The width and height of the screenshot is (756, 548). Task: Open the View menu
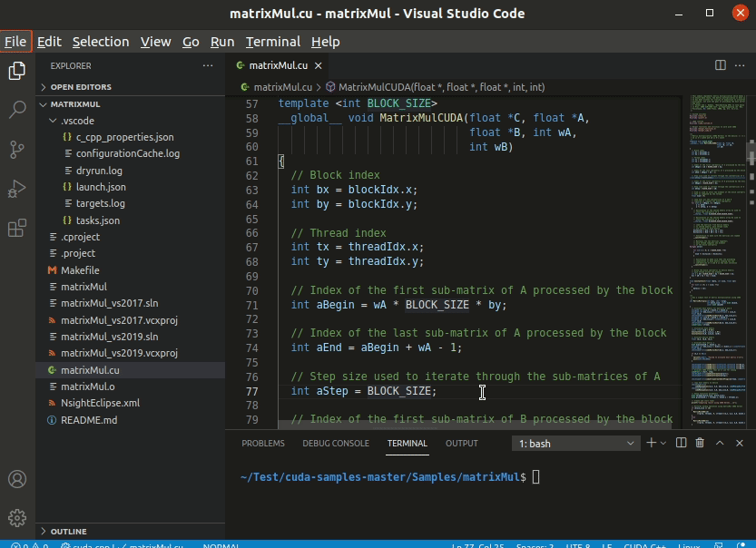(x=156, y=42)
